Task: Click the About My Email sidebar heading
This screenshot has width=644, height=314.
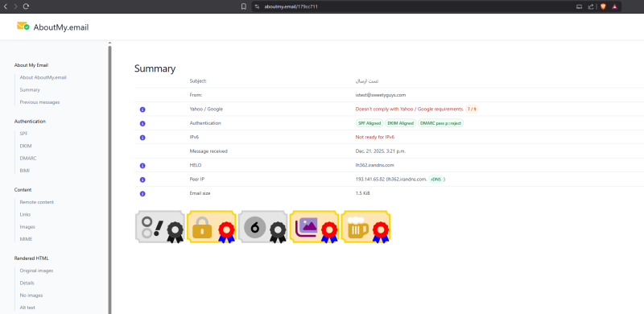Action: click(31, 65)
